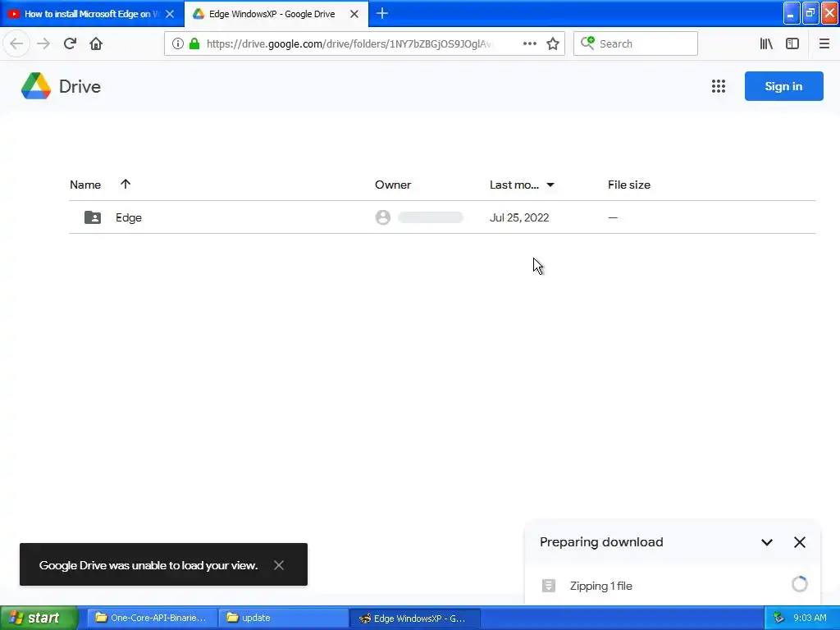Close the YouTube tab
Image resolution: width=840 pixels, height=630 pixels.
[170, 14]
